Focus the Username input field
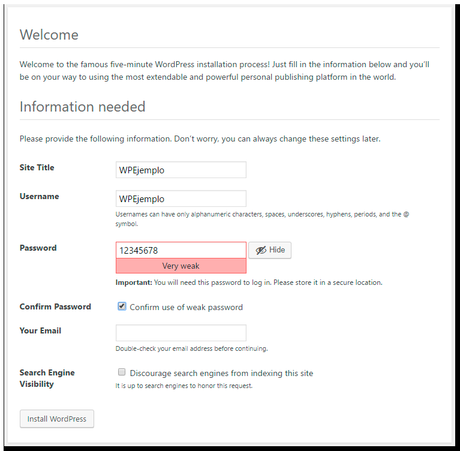460x451 pixels. pyautogui.click(x=181, y=199)
